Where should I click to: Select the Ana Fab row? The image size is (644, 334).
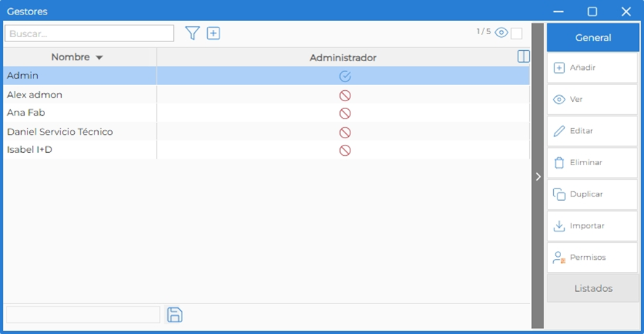267,113
